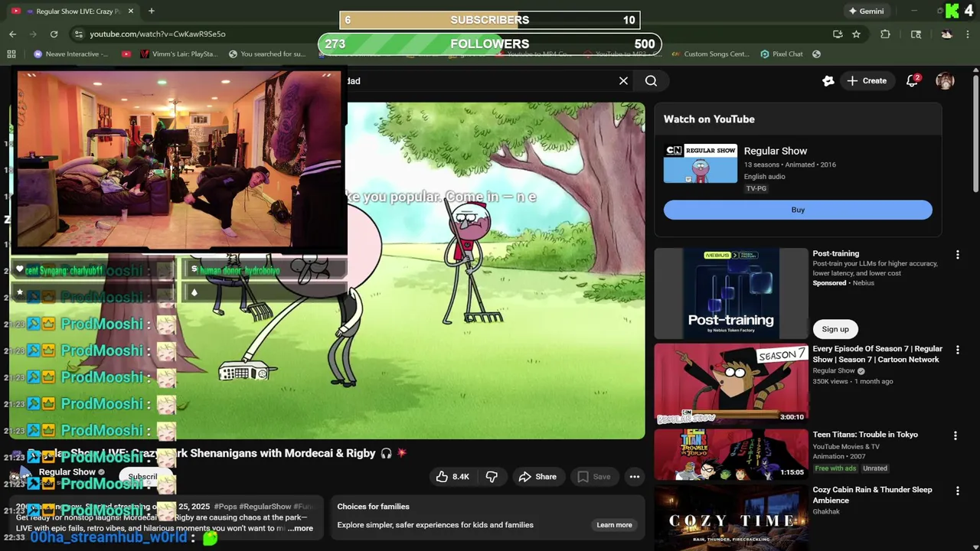Close the Regular Show LIVE tab
Image resolution: width=980 pixels, height=551 pixels.
pos(131,11)
